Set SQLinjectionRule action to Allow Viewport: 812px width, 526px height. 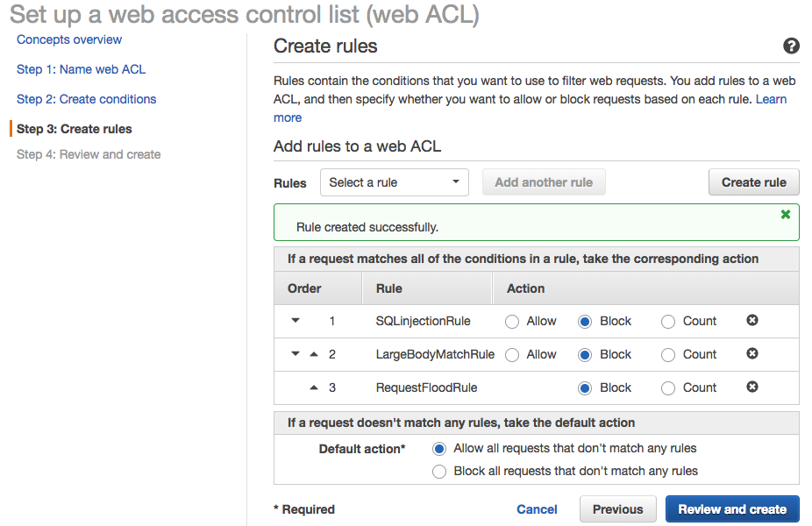click(512, 322)
